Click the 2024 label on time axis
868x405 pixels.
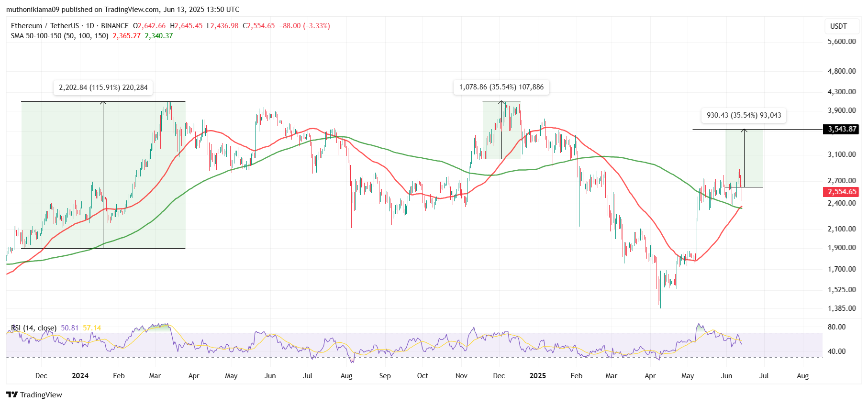pos(80,376)
